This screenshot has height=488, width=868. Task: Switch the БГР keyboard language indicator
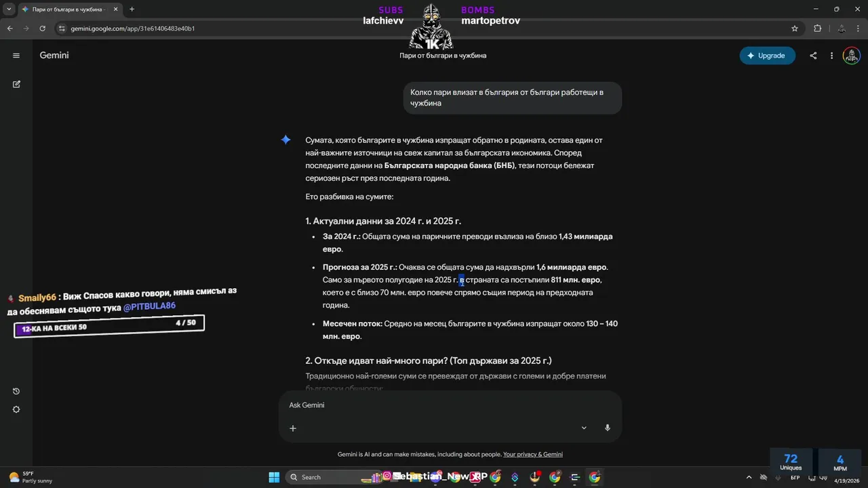click(x=795, y=478)
